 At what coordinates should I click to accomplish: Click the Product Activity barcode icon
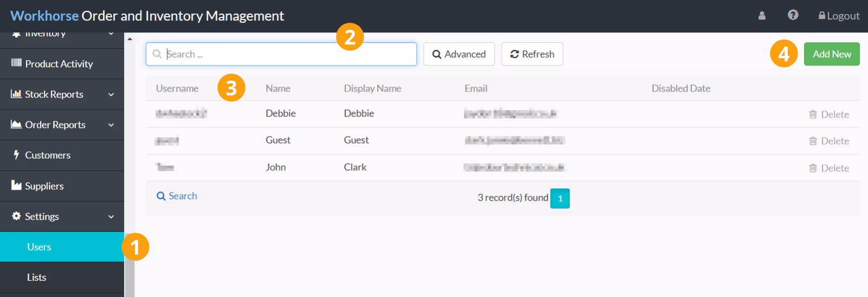[16, 63]
